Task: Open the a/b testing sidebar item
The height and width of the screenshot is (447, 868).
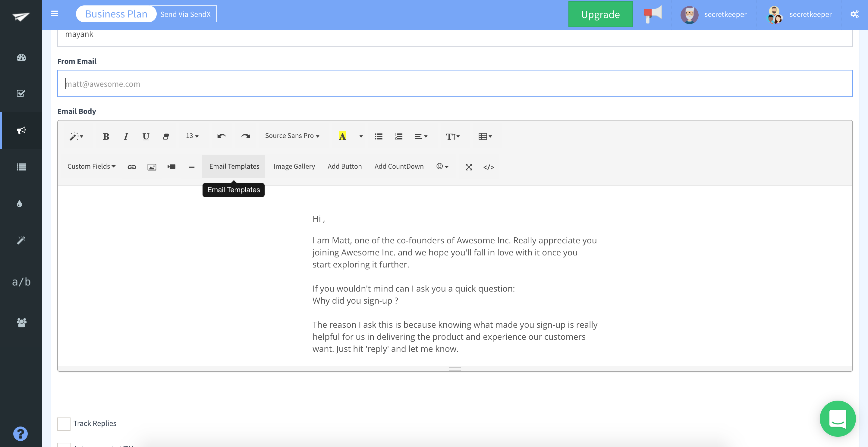Action: tap(21, 282)
